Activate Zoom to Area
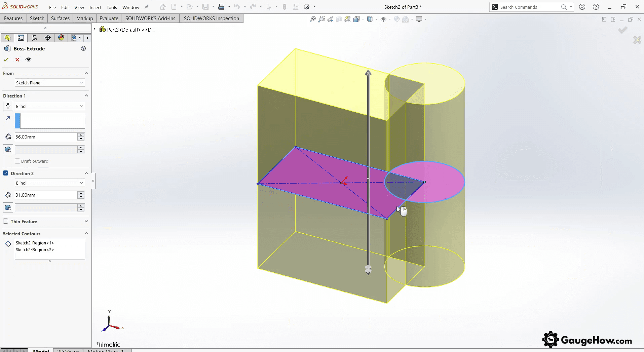Image resolution: width=644 pixels, height=352 pixels. click(321, 19)
